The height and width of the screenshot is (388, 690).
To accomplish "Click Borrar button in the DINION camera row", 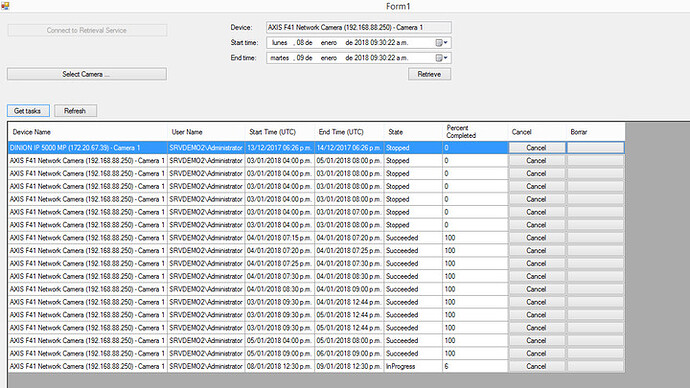I will [x=595, y=148].
